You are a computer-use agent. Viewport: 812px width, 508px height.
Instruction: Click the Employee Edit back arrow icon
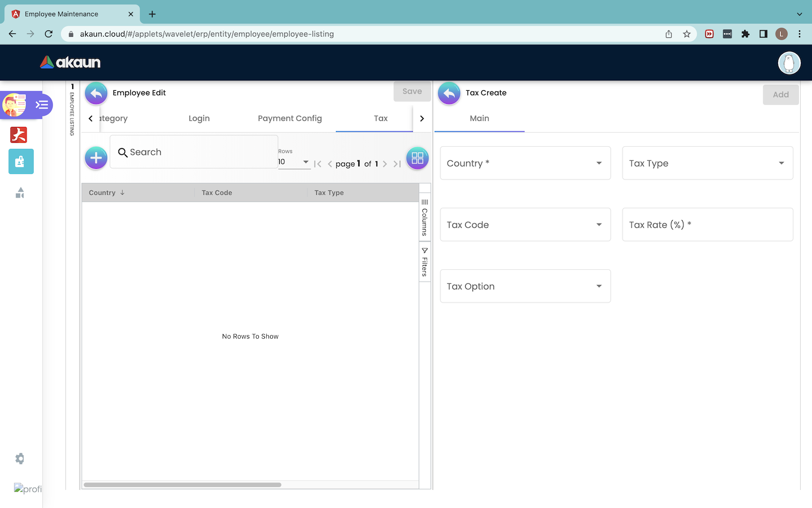pyautogui.click(x=96, y=93)
